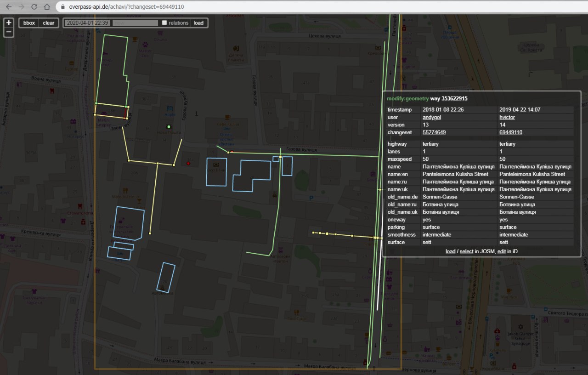Open user andygol profile link
Image resolution: width=588 pixels, height=375 pixels.
pyautogui.click(x=432, y=117)
